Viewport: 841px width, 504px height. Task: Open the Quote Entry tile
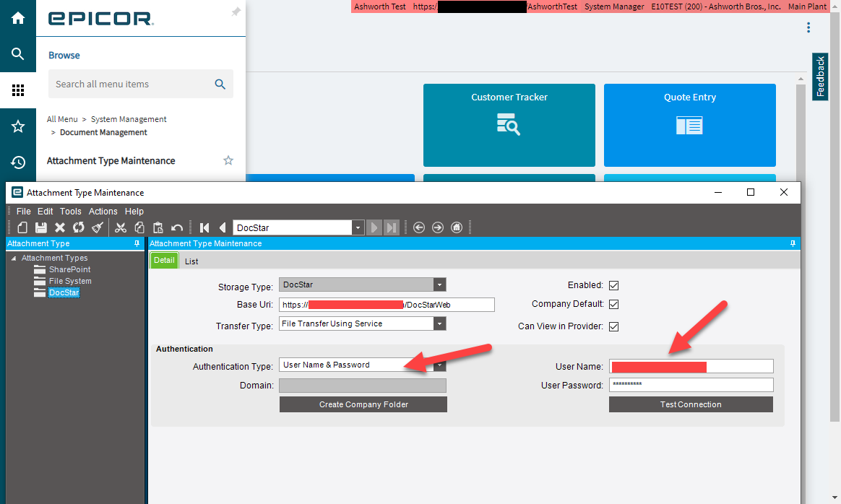point(690,125)
